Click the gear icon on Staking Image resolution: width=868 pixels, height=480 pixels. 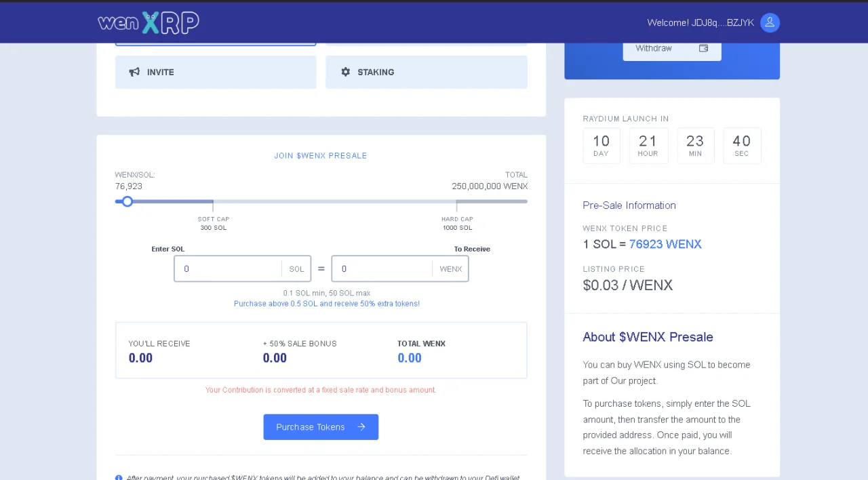[345, 72]
